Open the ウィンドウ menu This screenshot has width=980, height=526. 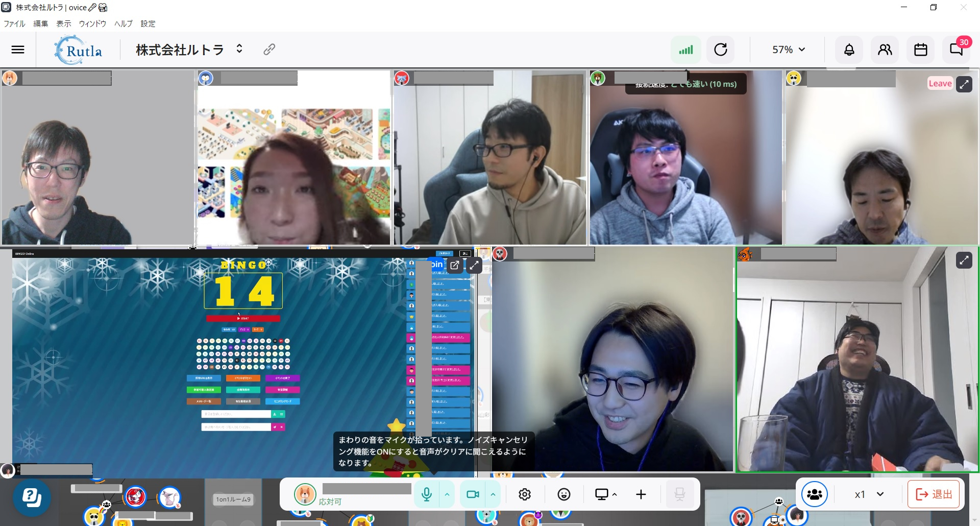coord(92,23)
